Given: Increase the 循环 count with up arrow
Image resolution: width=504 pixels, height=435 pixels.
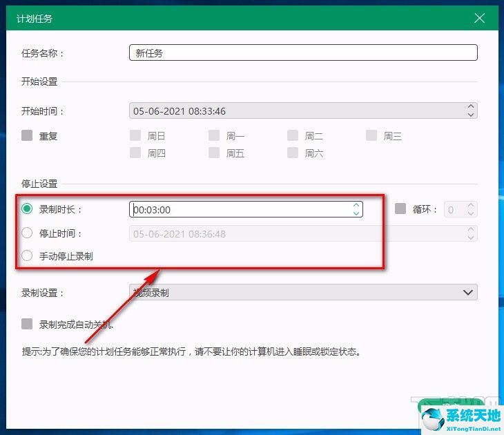Looking at the screenshot, I should [471, 205].
